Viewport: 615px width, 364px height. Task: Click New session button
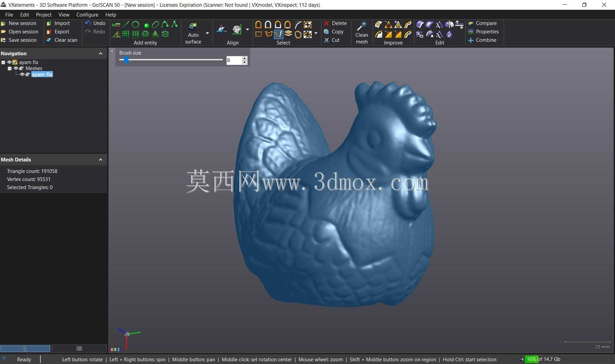pos(19,23)
